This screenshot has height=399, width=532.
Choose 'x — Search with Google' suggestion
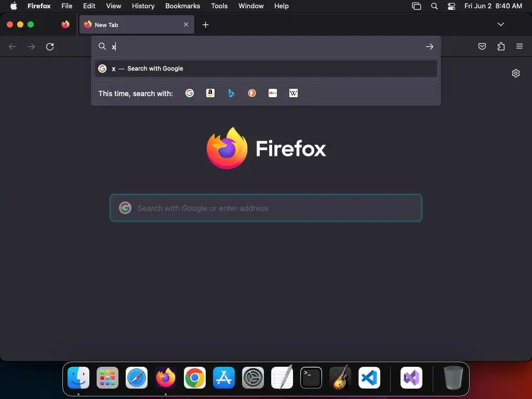[x=265, y=69]
